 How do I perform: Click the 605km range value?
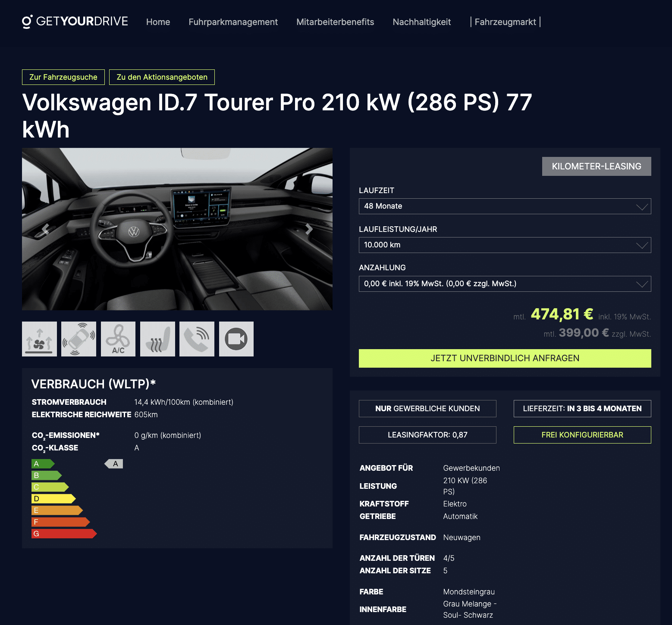point(146,415)
